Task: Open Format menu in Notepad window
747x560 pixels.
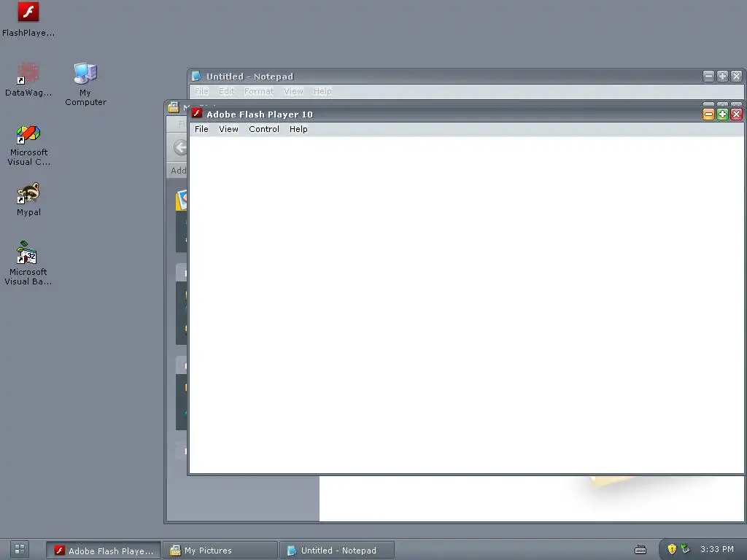Action: coord(259,91)
